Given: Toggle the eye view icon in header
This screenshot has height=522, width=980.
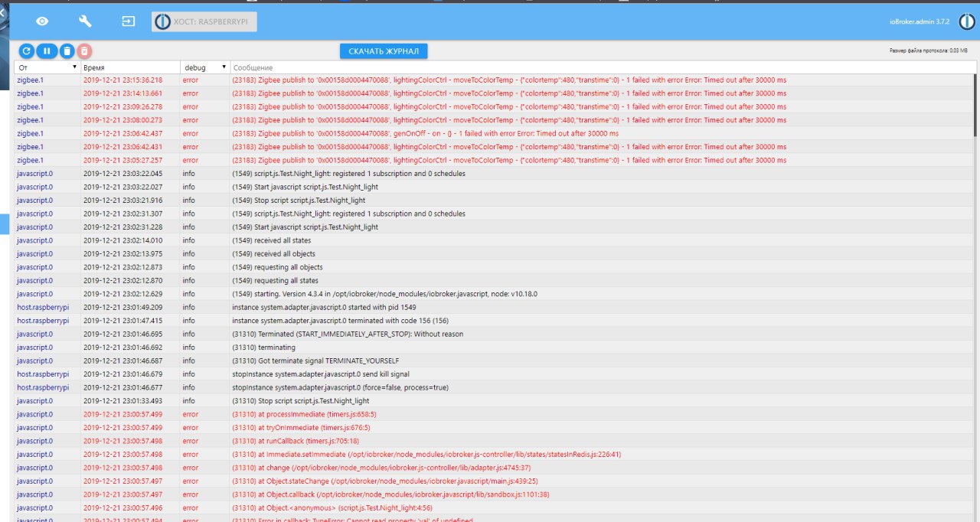Looking at the screenshot, I should point(42,21).
